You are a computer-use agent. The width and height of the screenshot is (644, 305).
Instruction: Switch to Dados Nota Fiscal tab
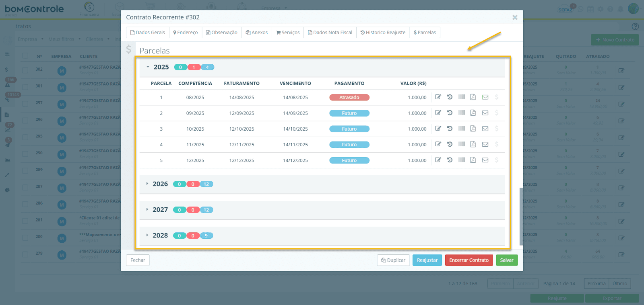coord(330,33)
